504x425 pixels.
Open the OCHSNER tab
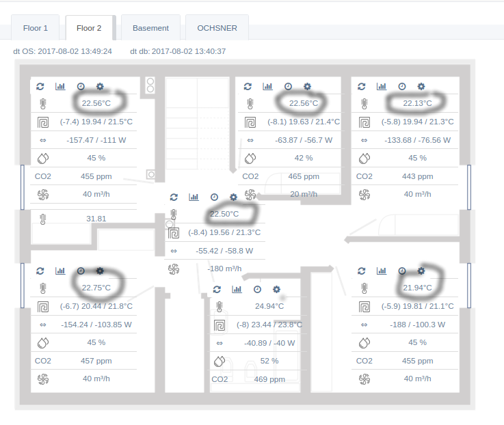point(217,28)
